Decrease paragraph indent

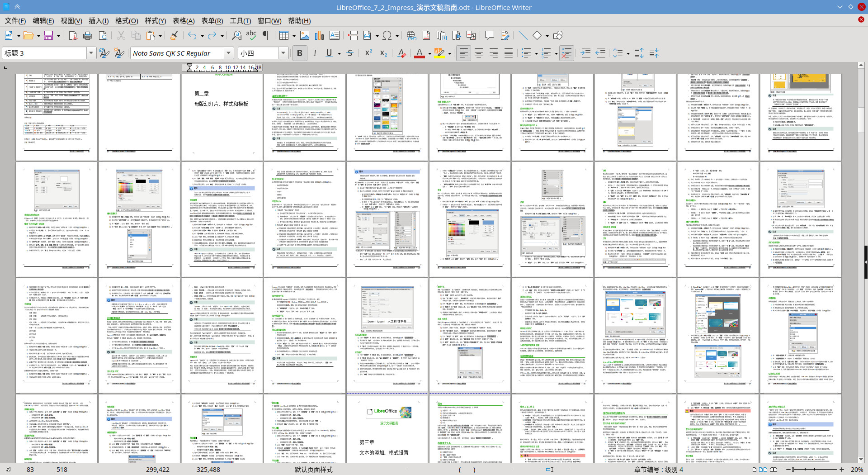pos(600,53)
